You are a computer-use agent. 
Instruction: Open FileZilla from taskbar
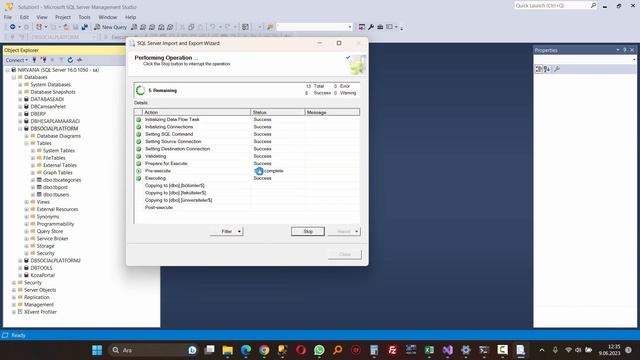pyautogui.click(x=392, y=350)
